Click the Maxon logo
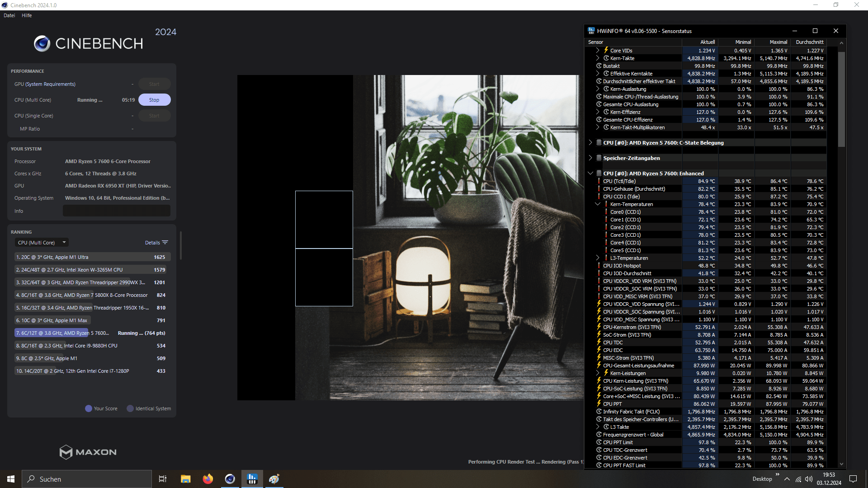Image resolution: width=868 pixels, height=488 pixels. point(88,452)
